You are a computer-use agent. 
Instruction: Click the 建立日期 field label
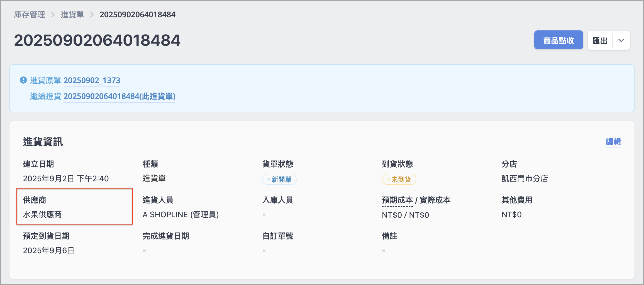[38, 164]
